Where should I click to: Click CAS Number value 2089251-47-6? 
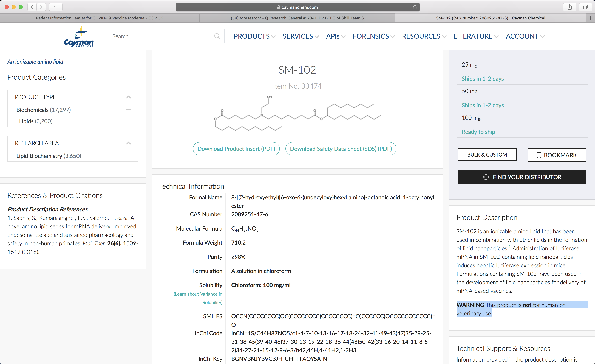point(250,214)
